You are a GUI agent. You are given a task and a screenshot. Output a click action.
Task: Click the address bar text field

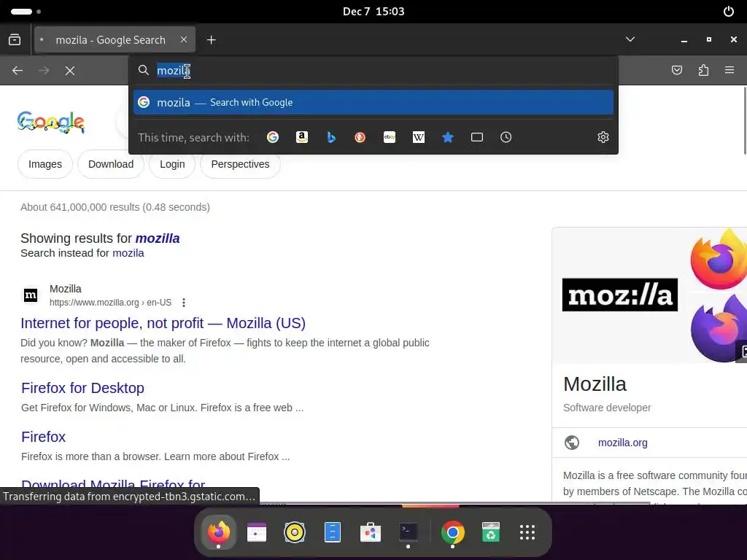pos(373,71)
